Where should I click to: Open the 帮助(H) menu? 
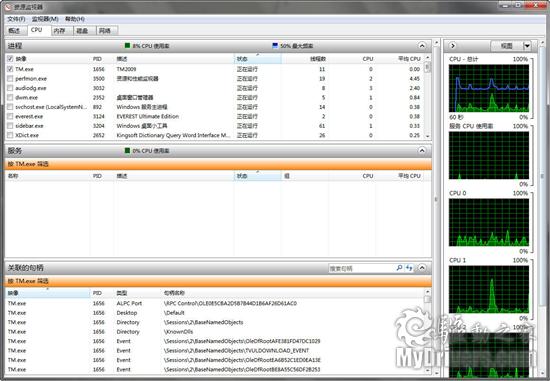(75, 19)
